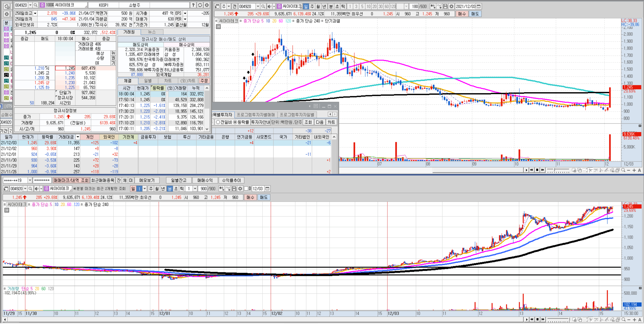Select 전일비 radio button

(x=218, y=122)
